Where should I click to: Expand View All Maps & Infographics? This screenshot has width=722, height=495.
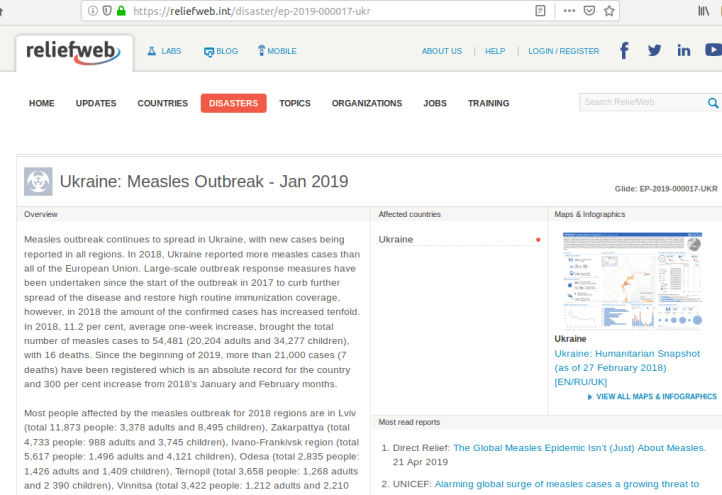[x=656, y=397]
